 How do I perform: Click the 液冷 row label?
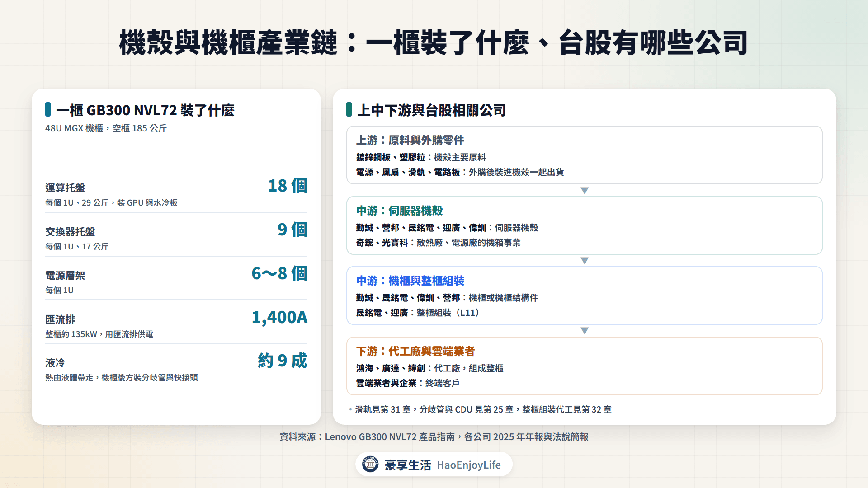click(x=55, y=363)
